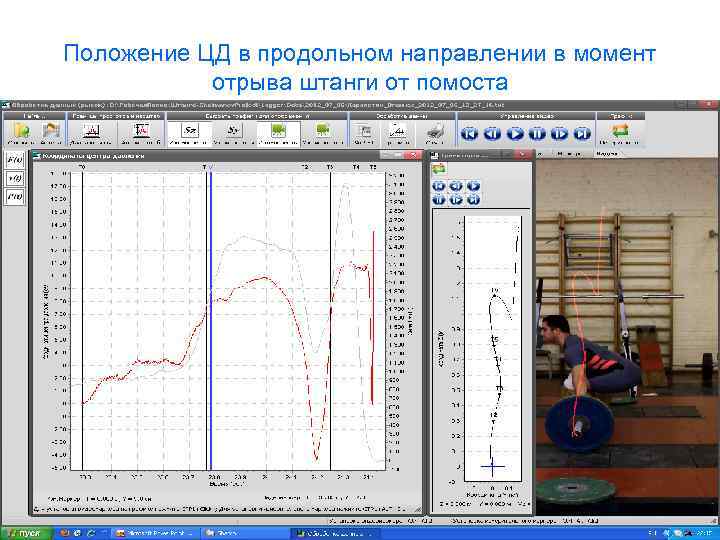Image resolution: width=720 pixels, height=540 pixels.
Task: Switch to the third window button on the taskbar
Action: pos(335,533)
